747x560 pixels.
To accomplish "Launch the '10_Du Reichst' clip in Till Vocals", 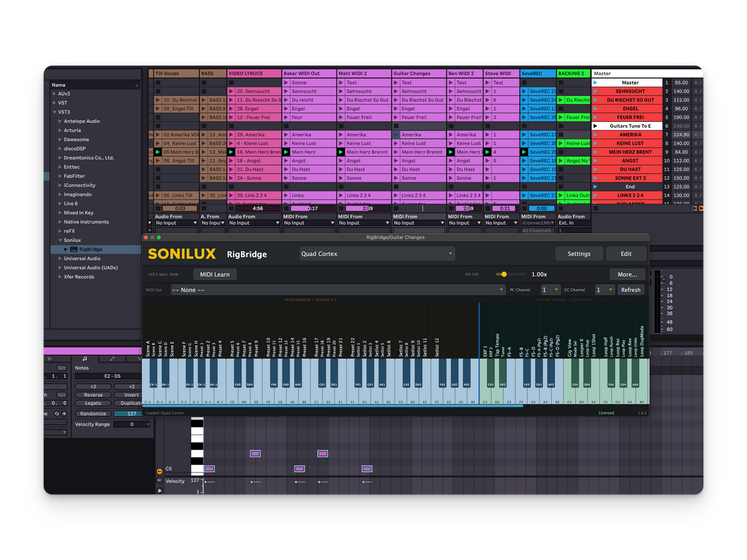I will point(158,100).
